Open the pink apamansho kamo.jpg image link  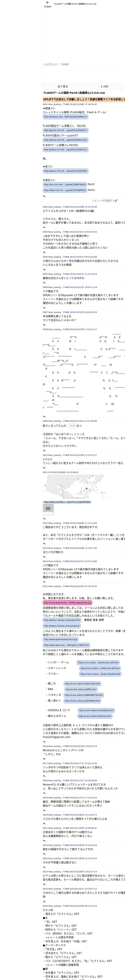coord(67,603)
